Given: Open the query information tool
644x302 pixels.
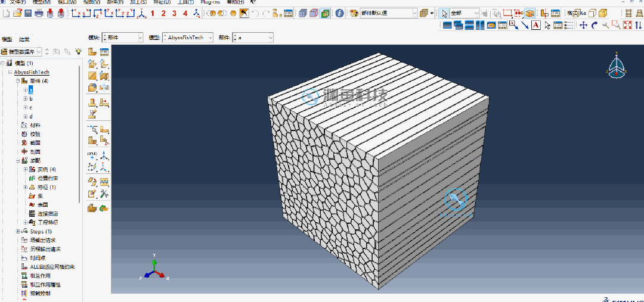Looking at the screenshot, I should (x=339, y=13).
